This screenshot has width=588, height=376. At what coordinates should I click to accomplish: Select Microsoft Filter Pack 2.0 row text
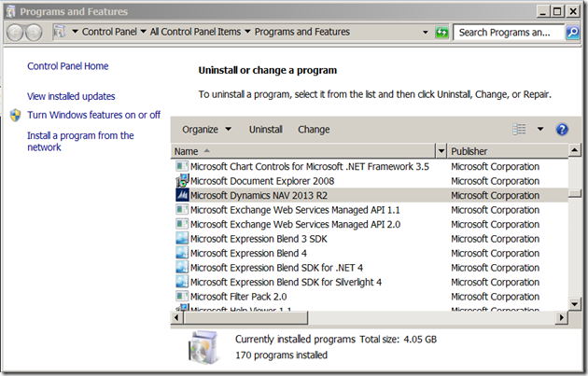tap(239, 297)
